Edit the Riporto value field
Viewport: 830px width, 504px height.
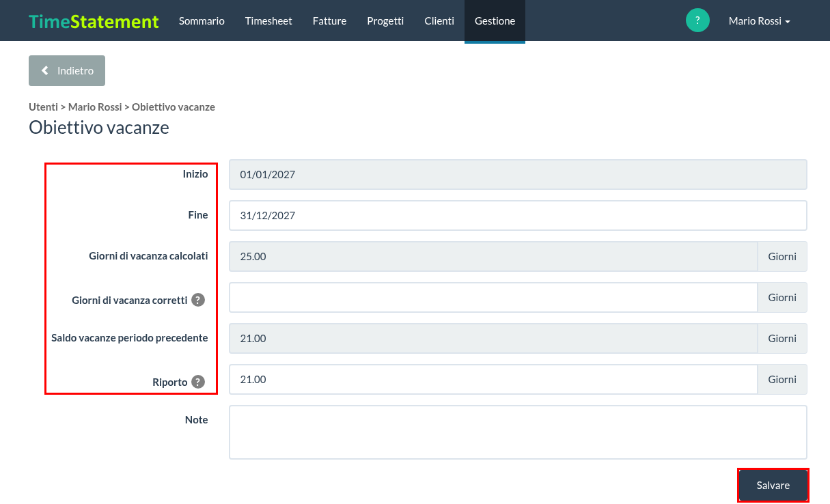tap(493, 379)
